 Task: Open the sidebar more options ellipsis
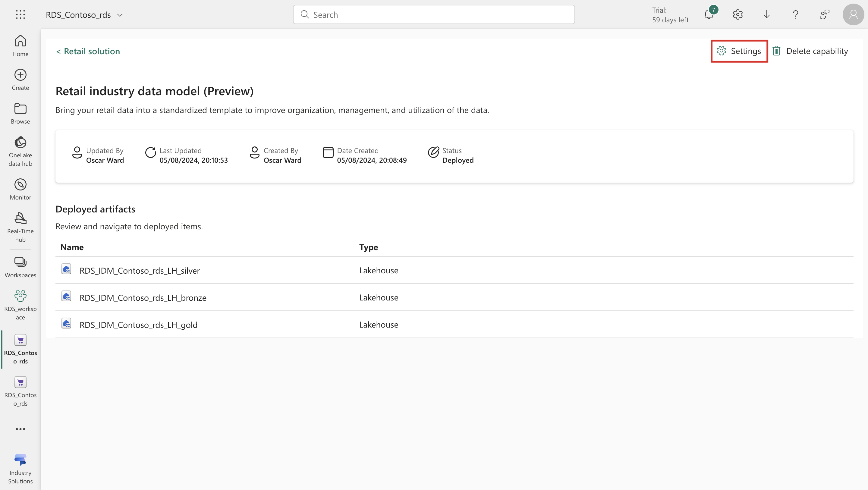[x=20, y=429]
